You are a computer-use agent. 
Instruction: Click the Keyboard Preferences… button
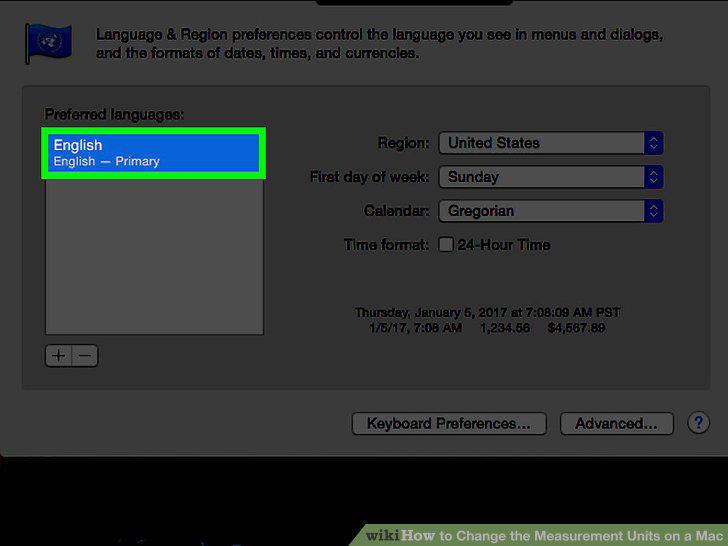tap(449, 423)
